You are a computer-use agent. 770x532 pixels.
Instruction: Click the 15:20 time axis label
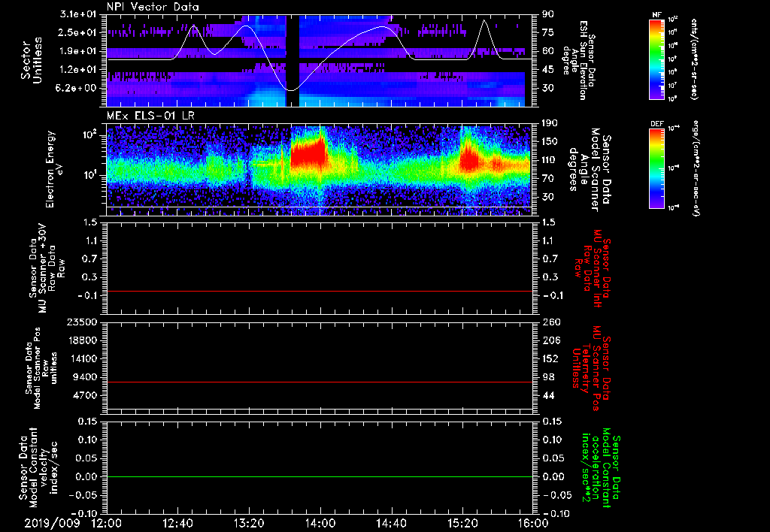(462, 523)
